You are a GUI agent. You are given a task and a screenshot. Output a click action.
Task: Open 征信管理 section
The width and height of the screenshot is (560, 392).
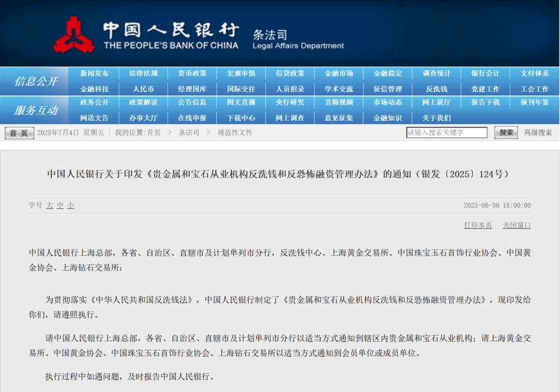tap(388, 89)
